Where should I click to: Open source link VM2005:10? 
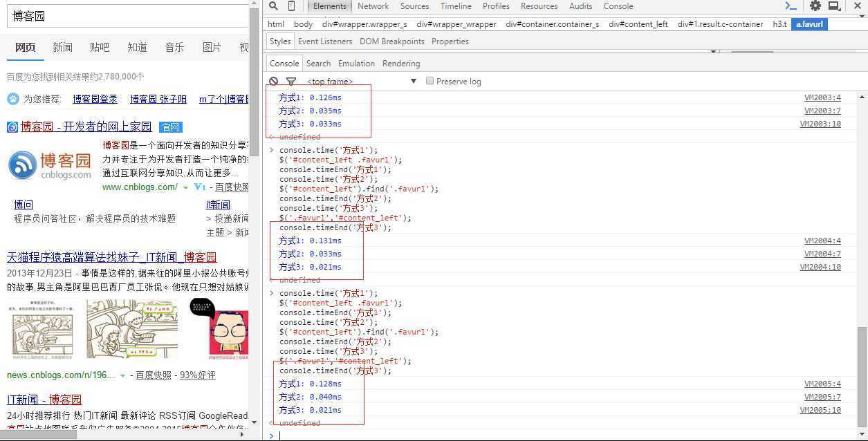(x=820, y=410)
